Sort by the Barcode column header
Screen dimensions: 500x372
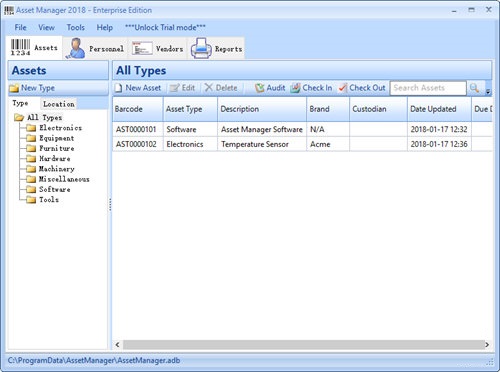pos(138,109)
